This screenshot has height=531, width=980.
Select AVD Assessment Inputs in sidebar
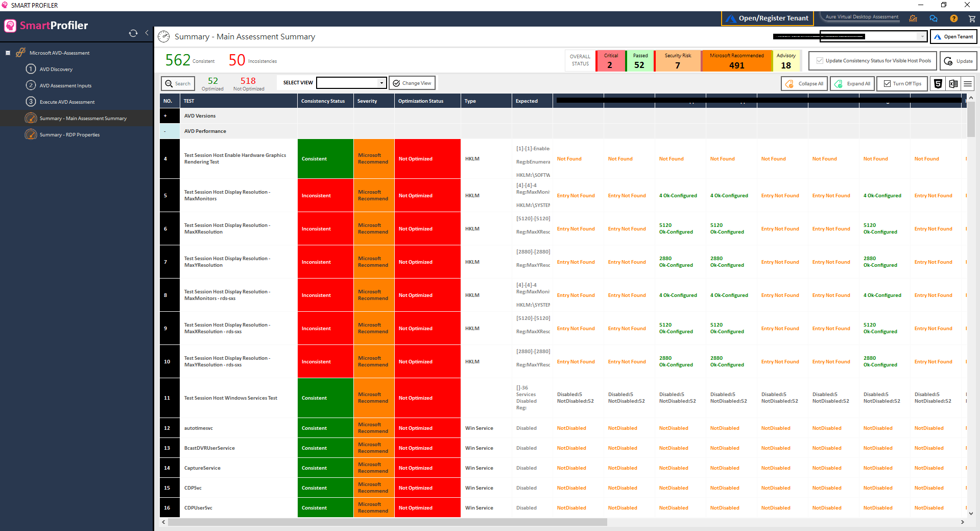[66, 86]
